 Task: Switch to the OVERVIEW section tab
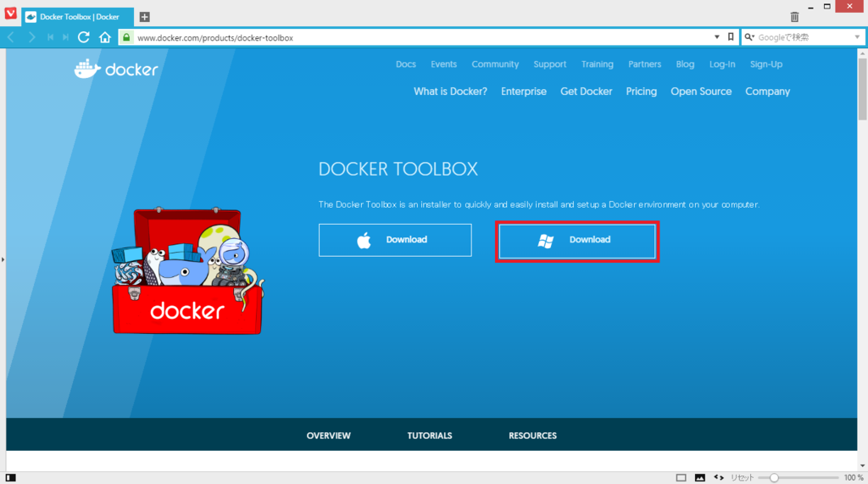329,436
